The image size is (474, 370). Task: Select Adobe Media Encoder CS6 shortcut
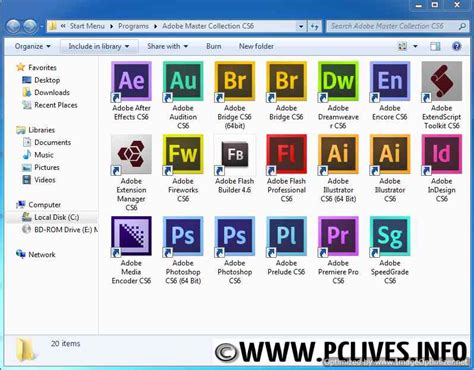pos(131,236)
